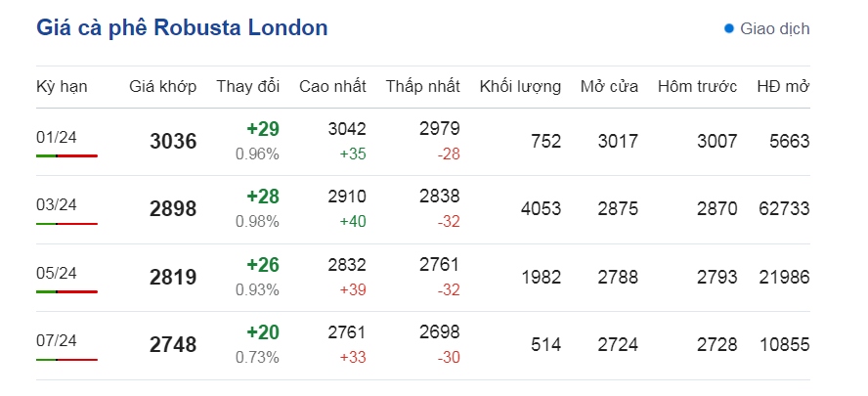Viewport: 868px width, 396px height.
Task: Sort by Kỳ hạn column header
Action: click(62, 87)
